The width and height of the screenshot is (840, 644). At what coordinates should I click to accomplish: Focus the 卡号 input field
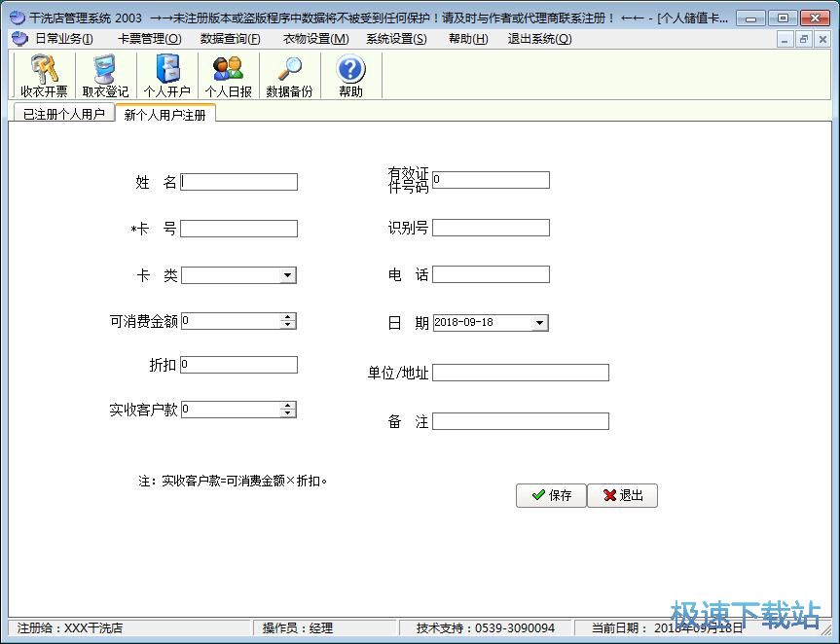pos(238,229)
